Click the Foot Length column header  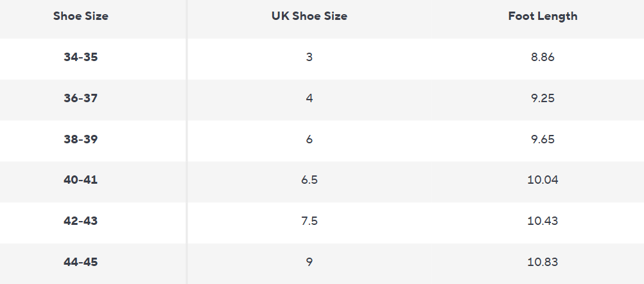tap(543, 16)
